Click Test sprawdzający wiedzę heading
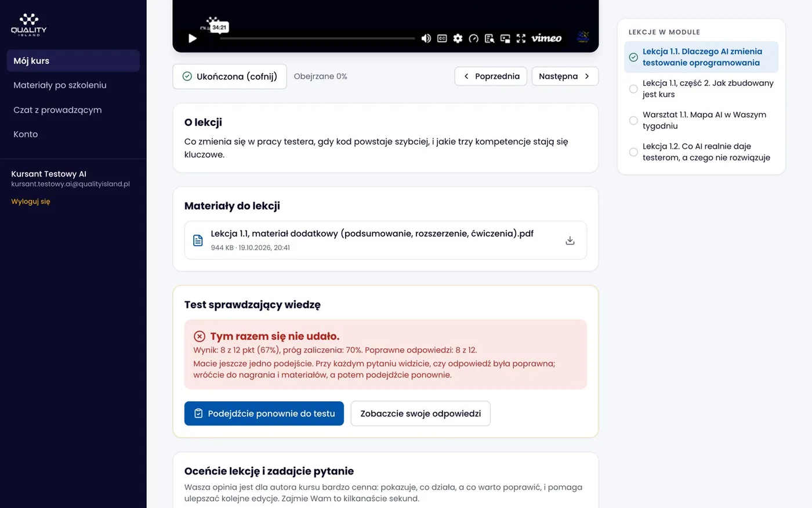Viewport: 812px width, 508px height. coord(252,305)
